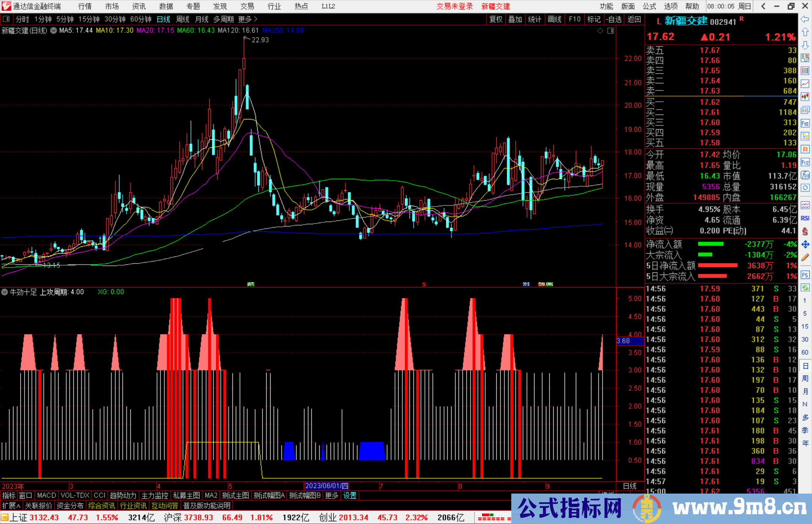Click the blue move-arrows cross icon
Viewport: 812px width, 524px height.
[x=805, y=245]
